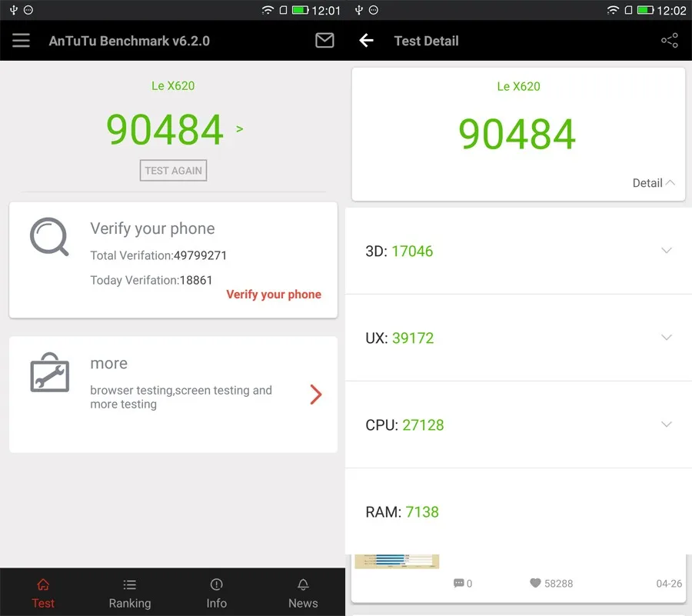Tap the 58288 likes count
Viewport: 692px width, 616px height.
pyautogui.click(x=558, y=584)
